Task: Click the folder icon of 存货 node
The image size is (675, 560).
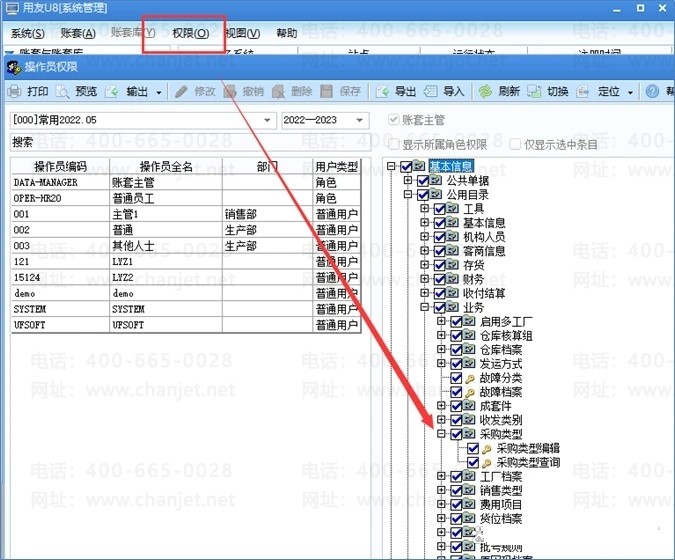Action: click(x=452, y=265)
